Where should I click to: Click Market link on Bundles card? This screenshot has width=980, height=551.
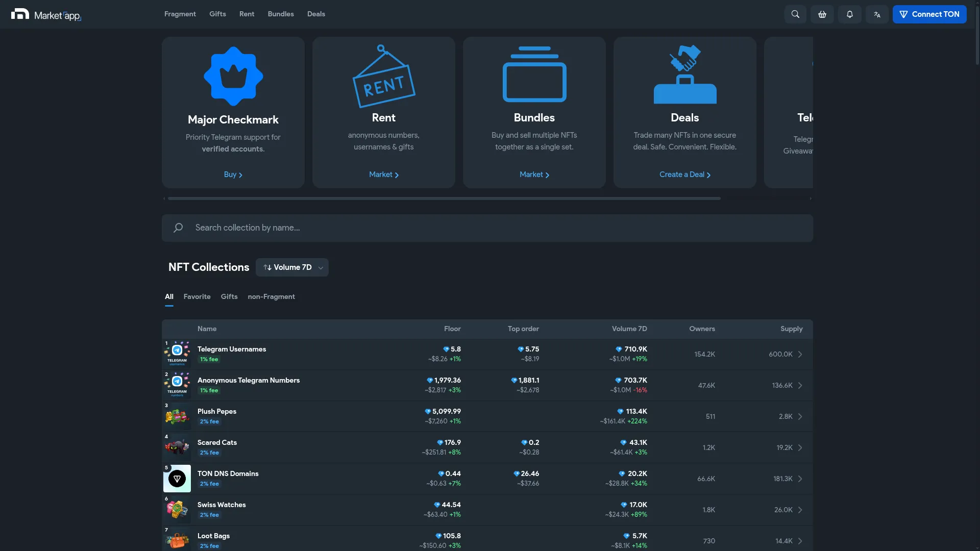(x=534, y=174)
